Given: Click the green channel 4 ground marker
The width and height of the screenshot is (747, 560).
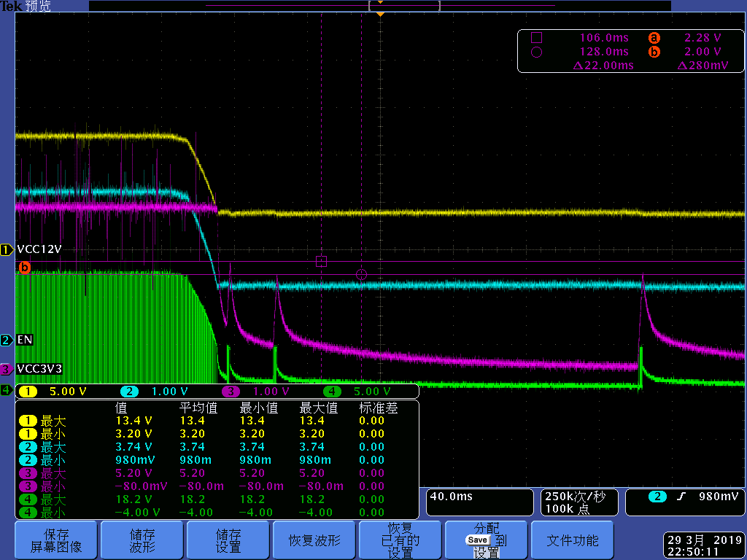Looking at the screenshot, I should (x=7, y=391).
